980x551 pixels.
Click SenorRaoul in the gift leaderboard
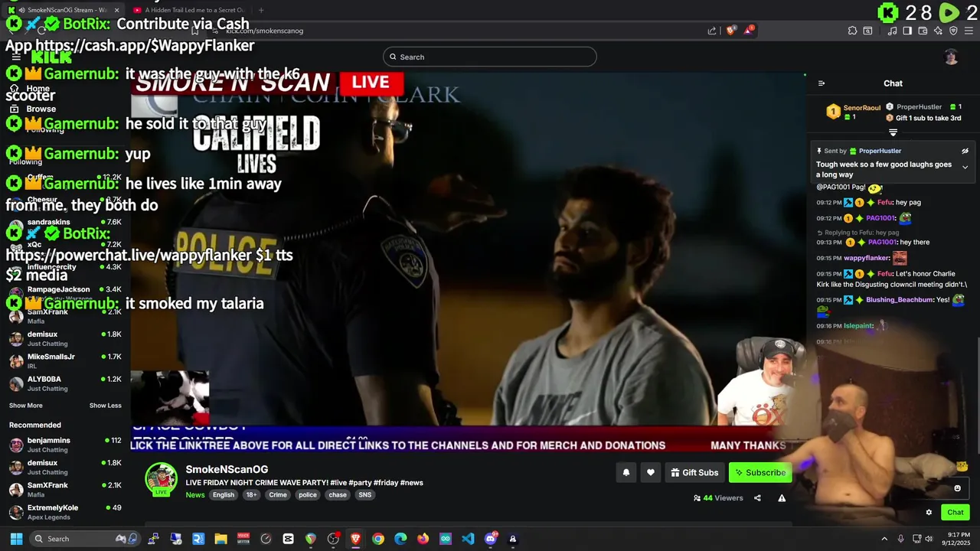pyautogui.click(x=862, y=108)
